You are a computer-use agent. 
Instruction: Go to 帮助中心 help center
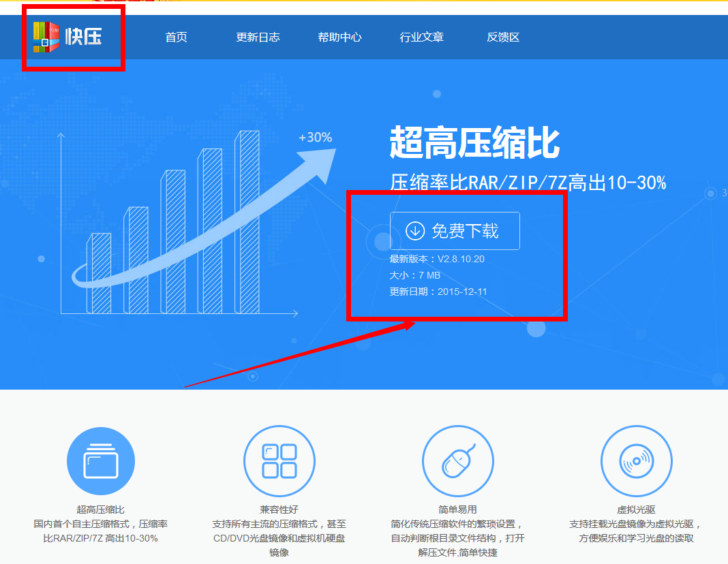pyautogui.click(x=340, y=37)
